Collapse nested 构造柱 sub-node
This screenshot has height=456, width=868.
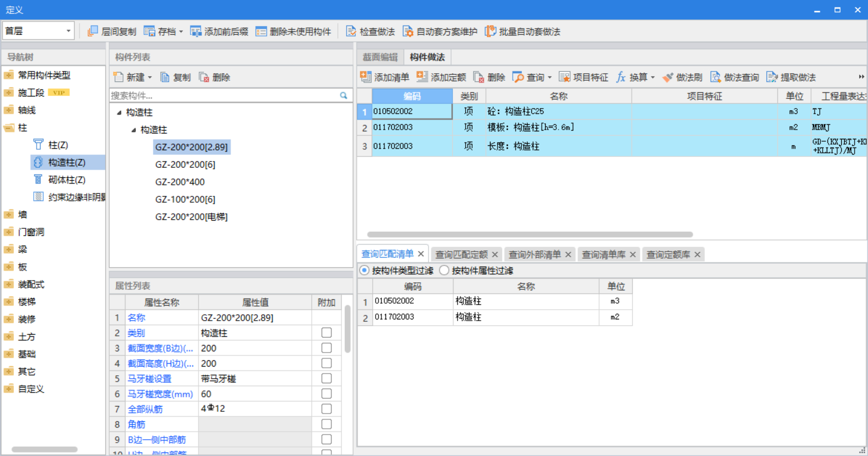click(134, 130)
